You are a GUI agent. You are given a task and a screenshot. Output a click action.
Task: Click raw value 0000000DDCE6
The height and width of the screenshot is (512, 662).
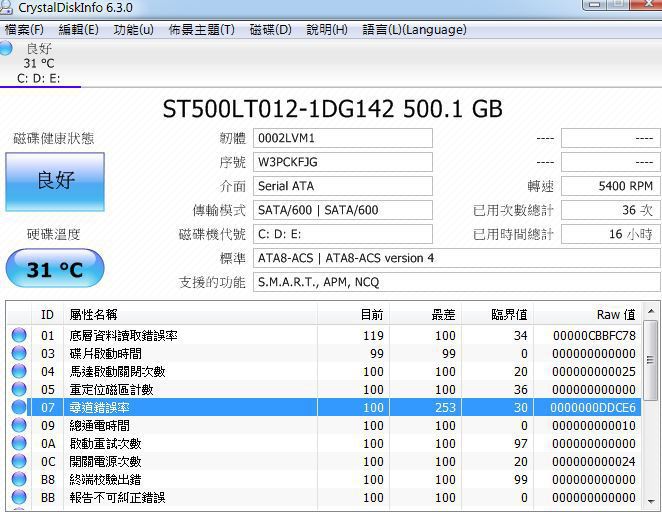tap(593, 407)
